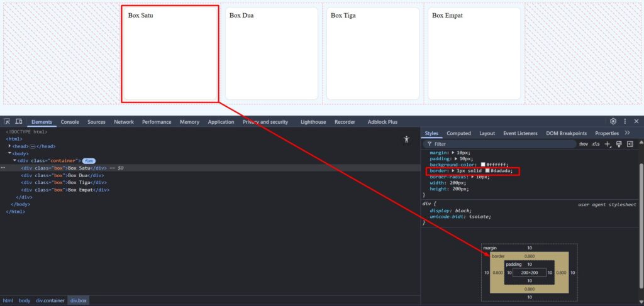
Task: Open DevTools settings gear
Action: (x=613, y=121)
